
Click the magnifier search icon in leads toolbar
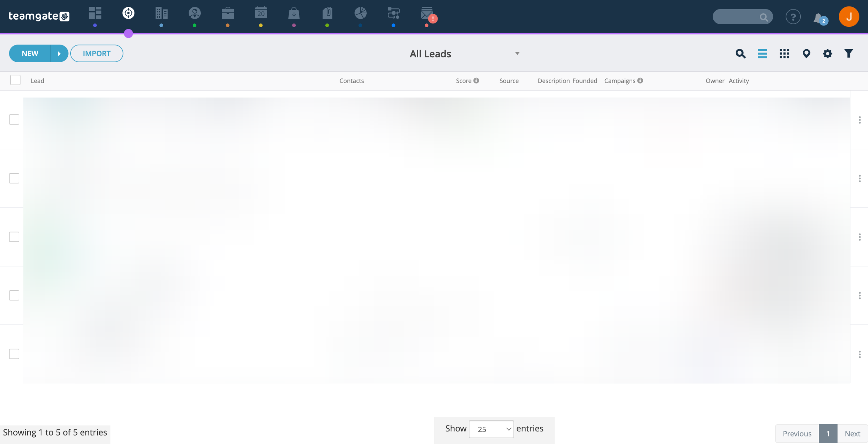tap(740, 54)
